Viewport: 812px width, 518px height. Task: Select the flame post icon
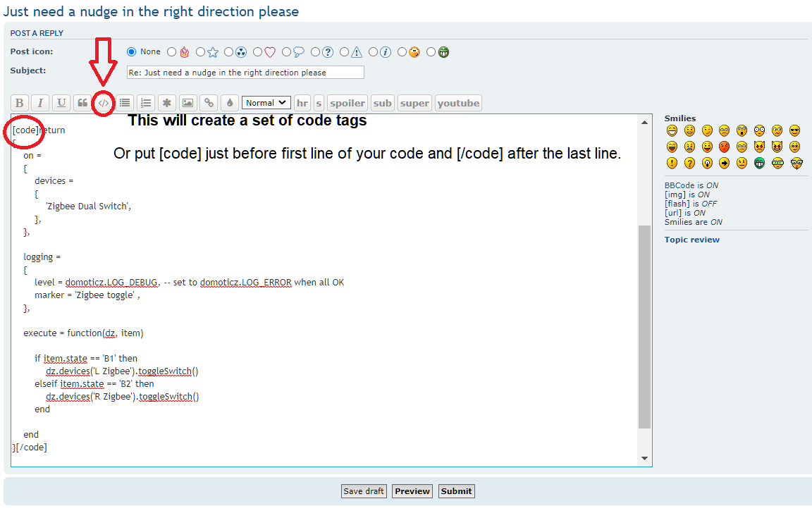coord(171,51)
